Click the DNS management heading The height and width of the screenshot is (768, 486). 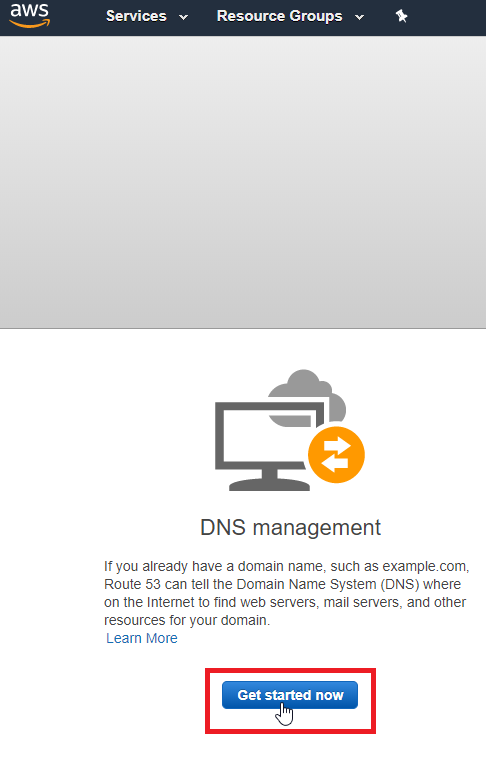[x=290, y=528]
